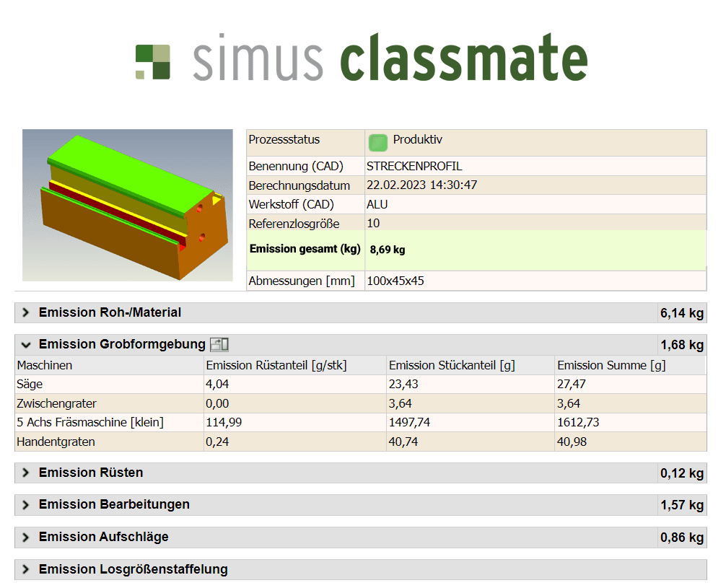
Task: Click the icon beside Emission Grobformgebung
Action: (x=219, y=345)
